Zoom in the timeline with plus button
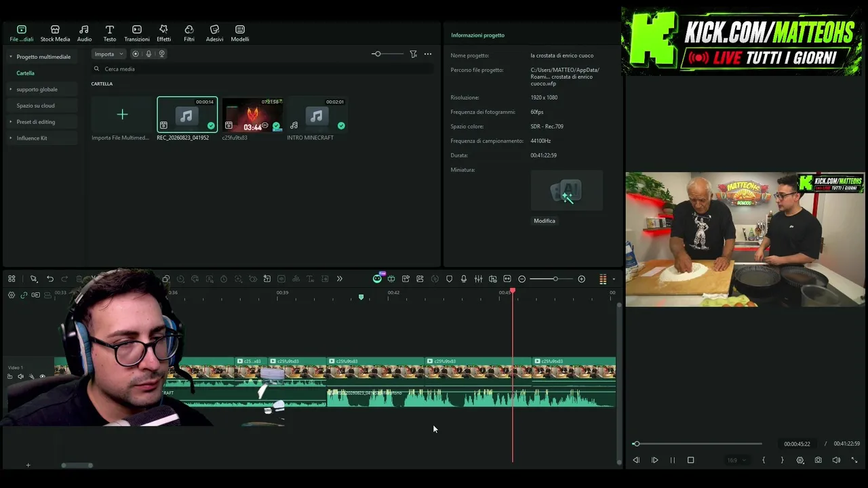This screenshot has height=488, width=868. tap(581, 279)
